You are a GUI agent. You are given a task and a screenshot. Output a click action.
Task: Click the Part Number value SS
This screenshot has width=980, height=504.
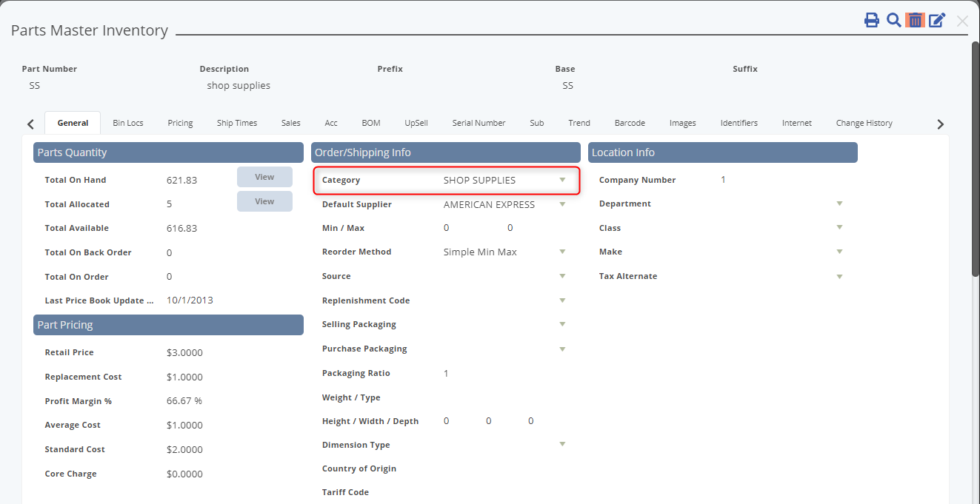coord(35,86)
